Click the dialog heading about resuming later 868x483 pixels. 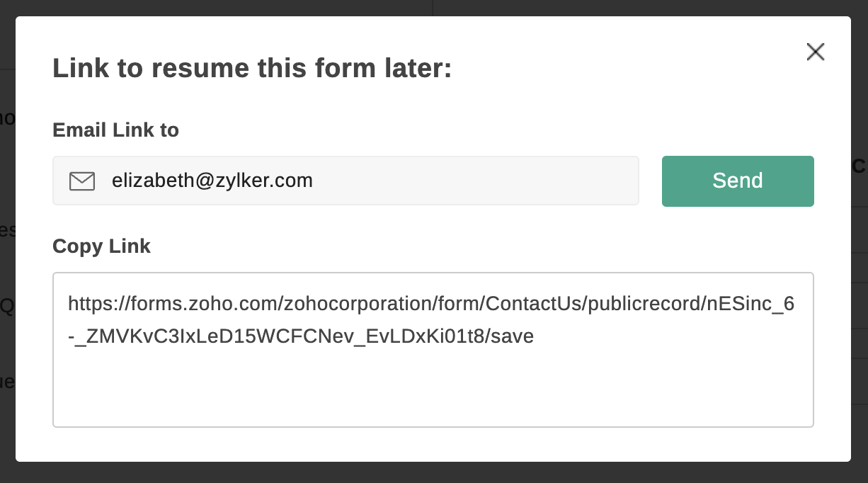point(252,69)
